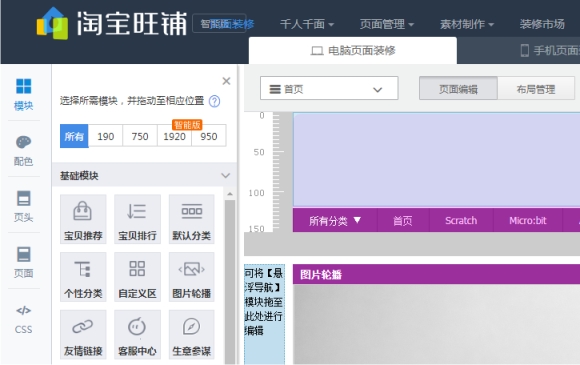Open the 千人千面 menu
Screen dimensions: 580x365
(x=307, y=24)
